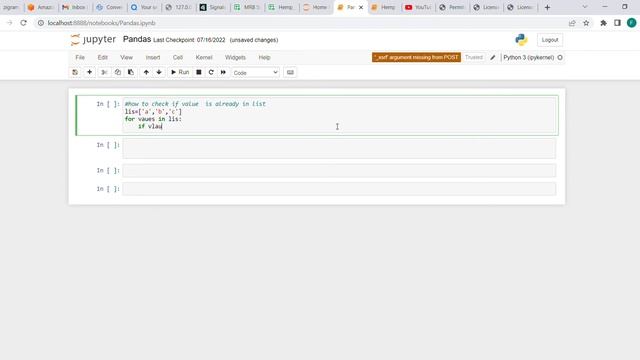This screenshot has width=640, height=360.
Task: Switch to the Signal browser tab
Action: (x=212, y=7)
